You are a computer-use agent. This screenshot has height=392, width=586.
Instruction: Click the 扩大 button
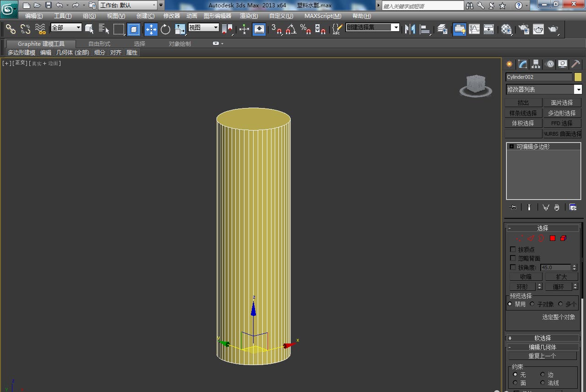pyautogui.click(x=561, y=277)
